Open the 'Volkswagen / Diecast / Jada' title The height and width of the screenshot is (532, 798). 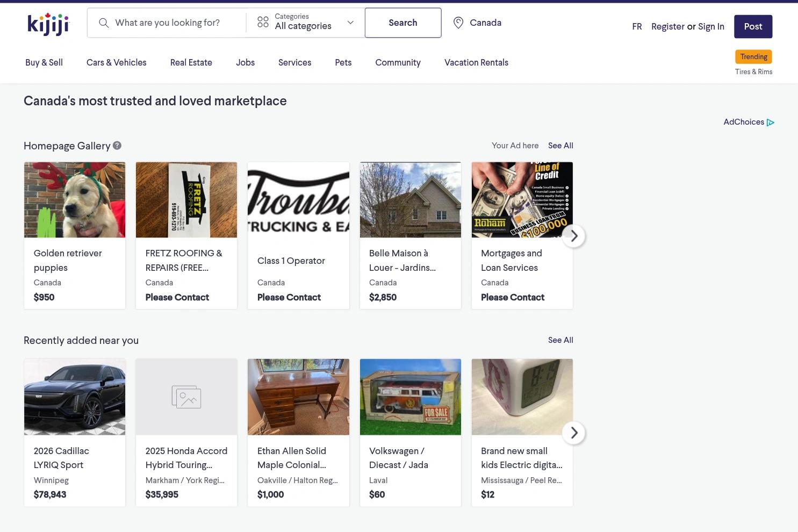click(x=399, y=458)
